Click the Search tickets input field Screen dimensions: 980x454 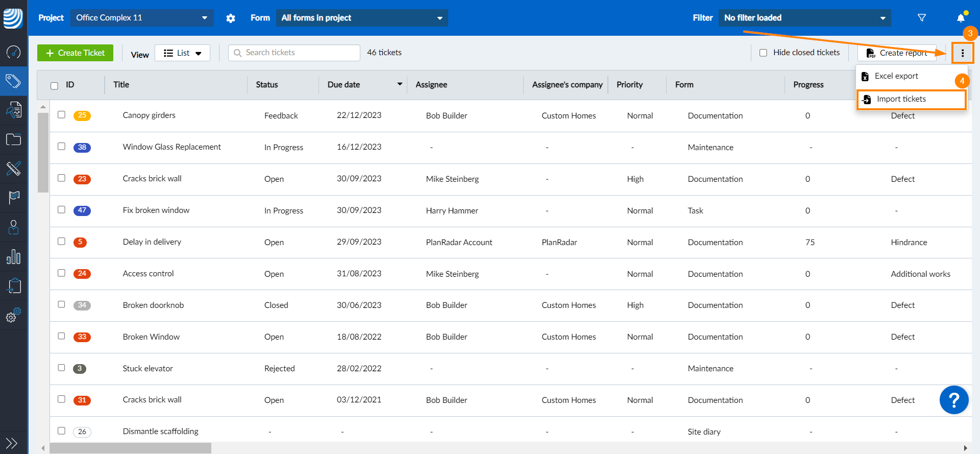coord(295,53)
